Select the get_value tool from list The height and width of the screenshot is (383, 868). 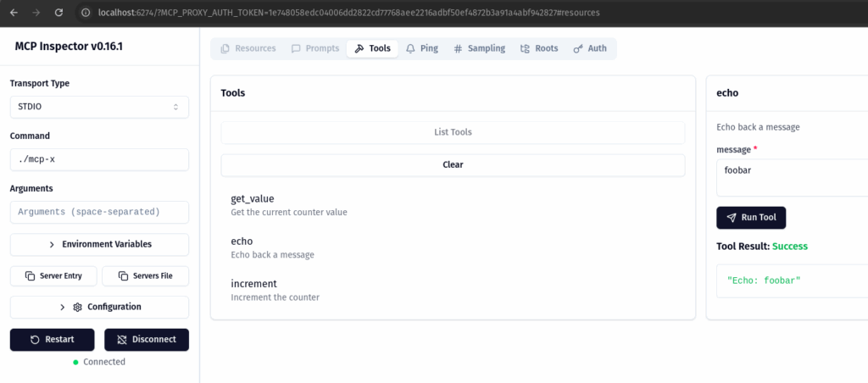tap(253, 199)
